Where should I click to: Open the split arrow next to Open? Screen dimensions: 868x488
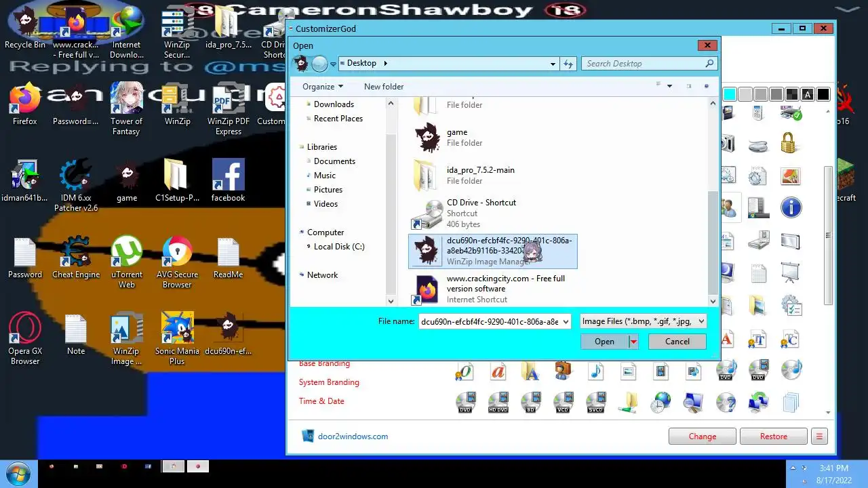pos(633,342)
